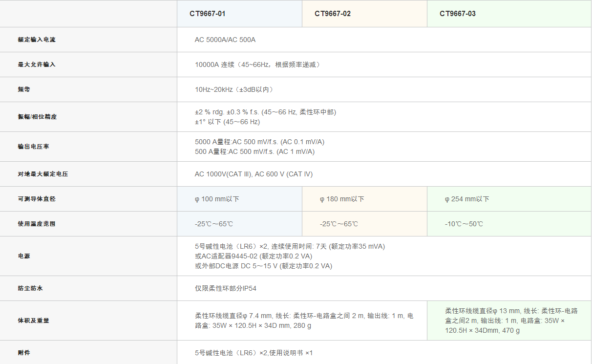Select the 仅限柔性环部分IP54 value
592x364 pixels.
pyautogui.click(x=226, y=289)
